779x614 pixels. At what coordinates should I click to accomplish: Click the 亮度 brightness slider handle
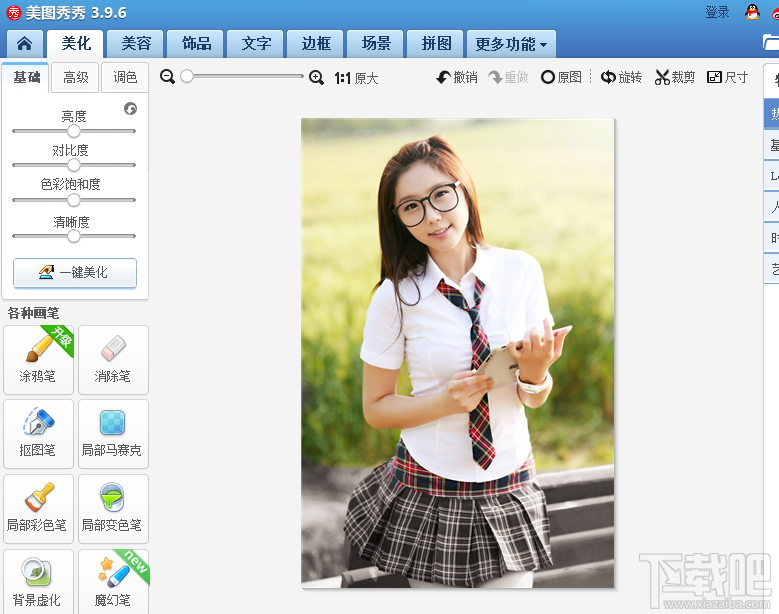pos(73,131)
